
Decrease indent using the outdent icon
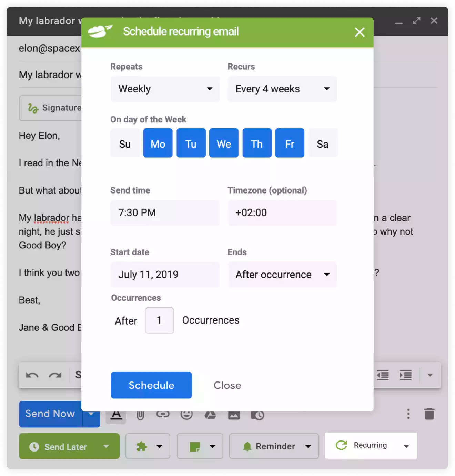tap(383, 375)
